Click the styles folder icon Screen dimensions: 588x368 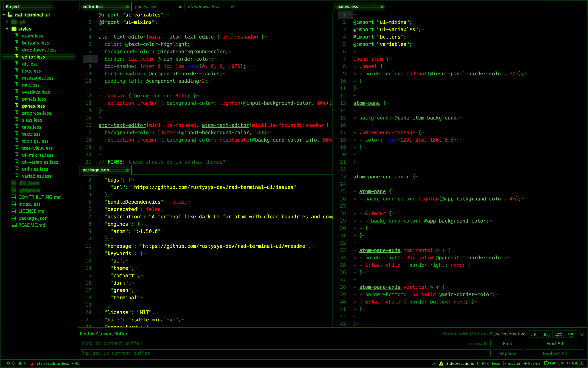tap(14, 29)
